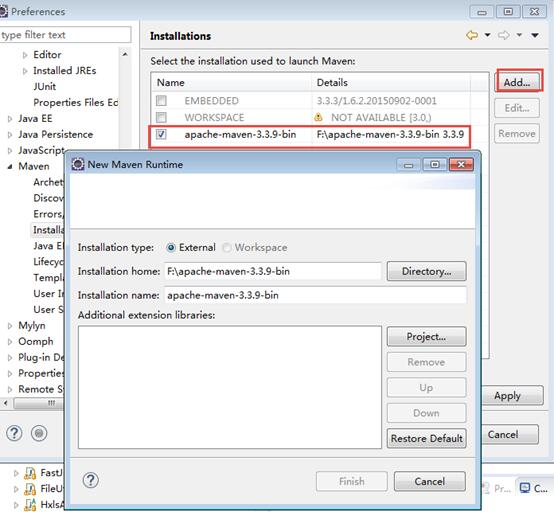Screen dimensions: 554x512
Task: Click the record preferences round icon
Action: (x=39, y=433)
